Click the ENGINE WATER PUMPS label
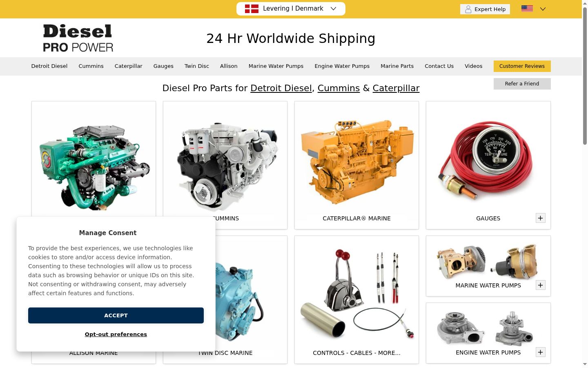 (488, 352)
